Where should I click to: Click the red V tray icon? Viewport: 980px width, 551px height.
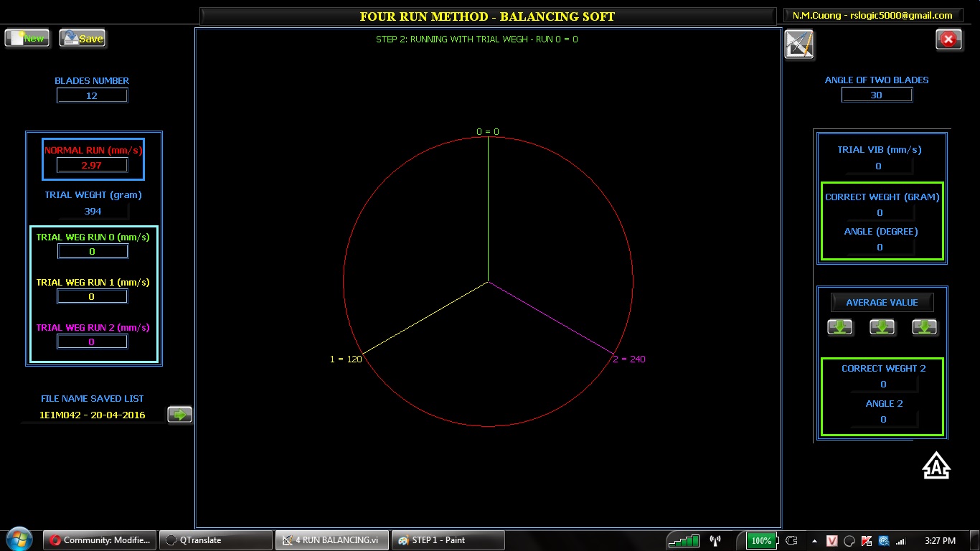pos(832,541)
